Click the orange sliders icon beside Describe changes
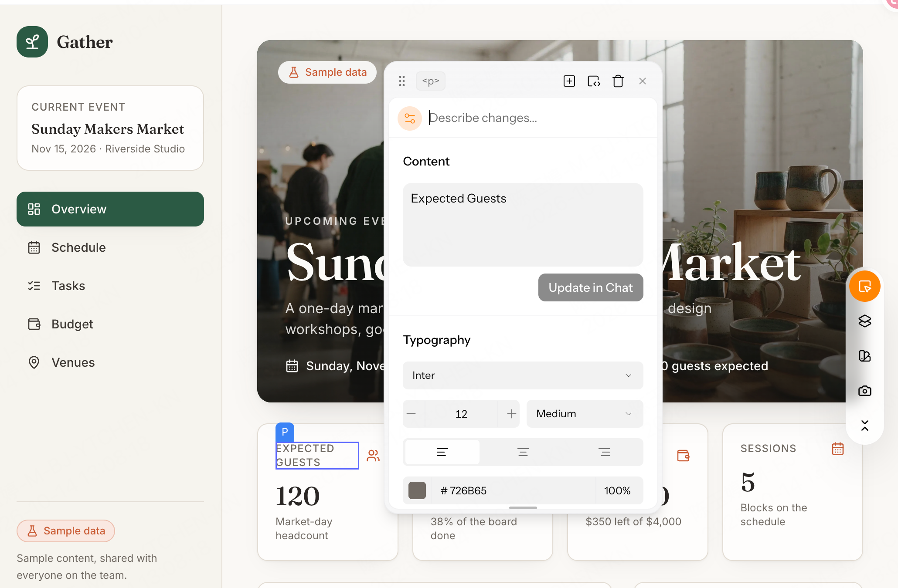This screenshot has height=588, width=898. pos(410,118)
